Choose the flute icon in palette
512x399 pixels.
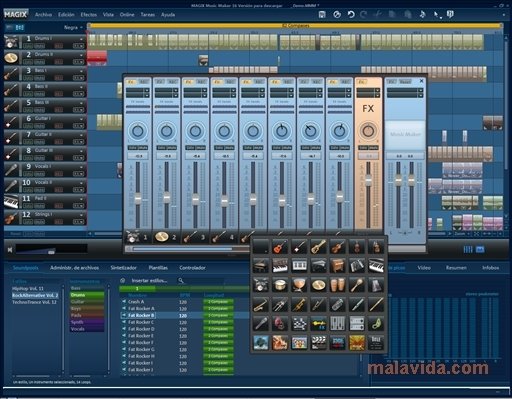point(376,305)
